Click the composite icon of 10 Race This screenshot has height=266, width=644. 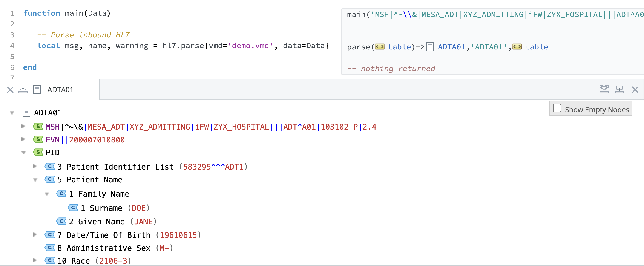50,260
